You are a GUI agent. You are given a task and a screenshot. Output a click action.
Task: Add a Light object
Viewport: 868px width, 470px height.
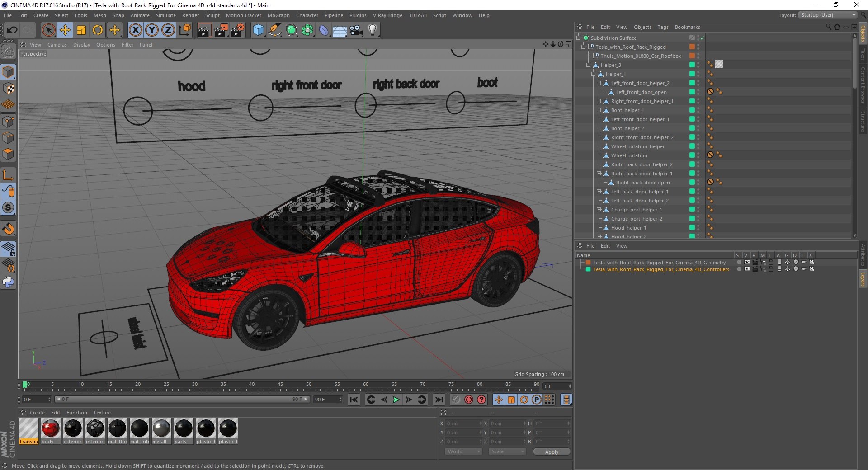pos(373,30)
